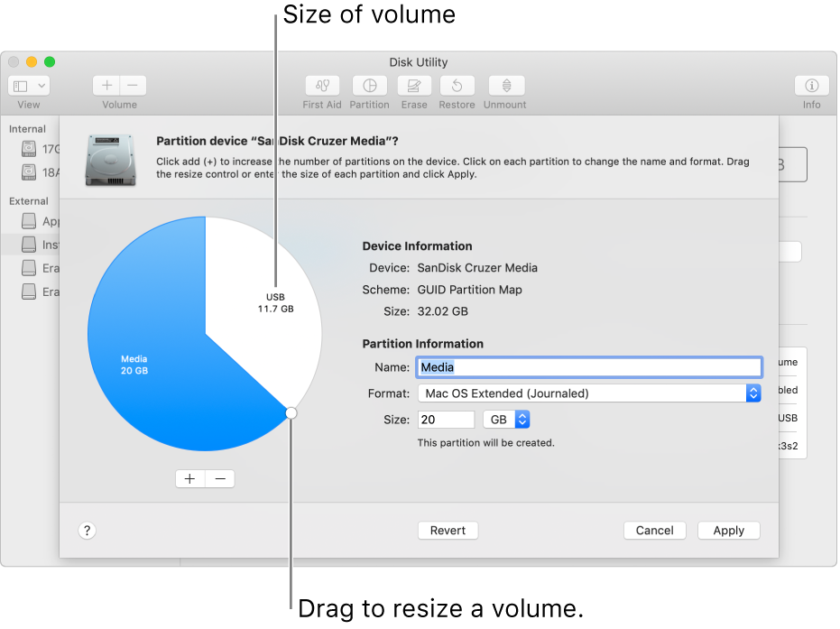
Task: Click the Disk Utility window title
Action: pyautogui.click(x=419, y=62)
